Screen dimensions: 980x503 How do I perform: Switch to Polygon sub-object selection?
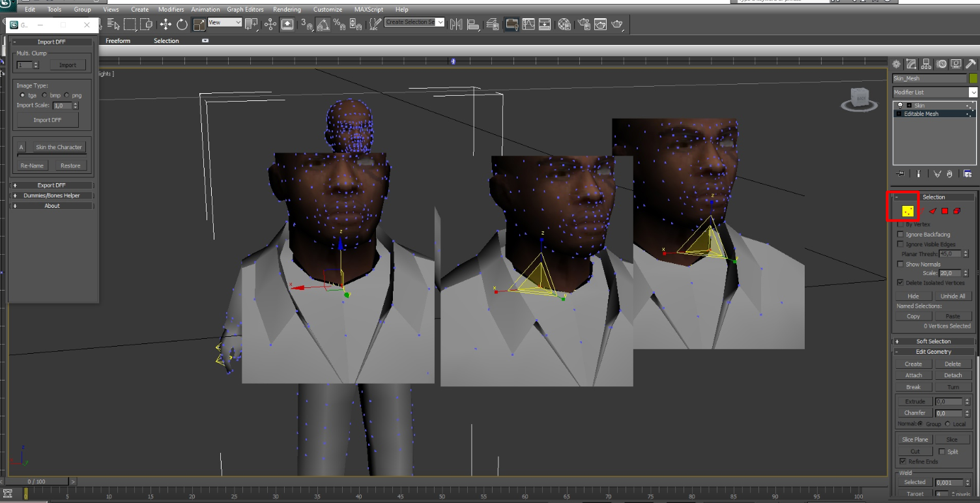click(945, 211)
